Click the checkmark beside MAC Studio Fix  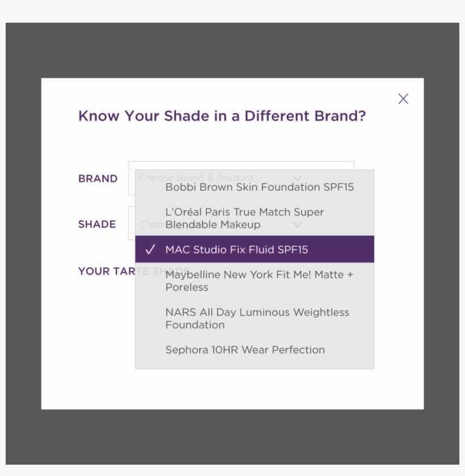point(150,250)
